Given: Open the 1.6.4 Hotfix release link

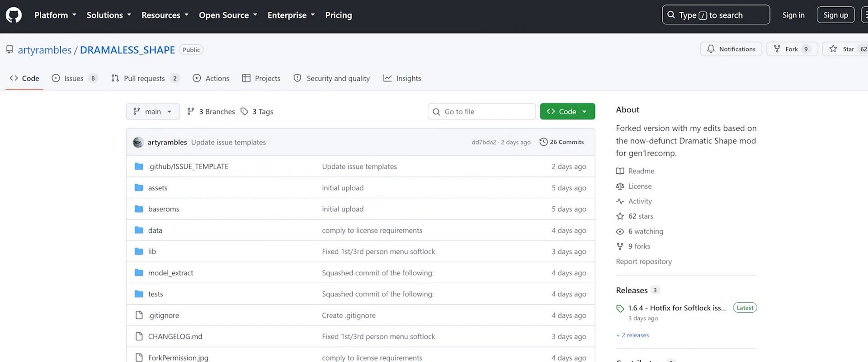Looking at the screenshot, I should click(x=677, y=308).
